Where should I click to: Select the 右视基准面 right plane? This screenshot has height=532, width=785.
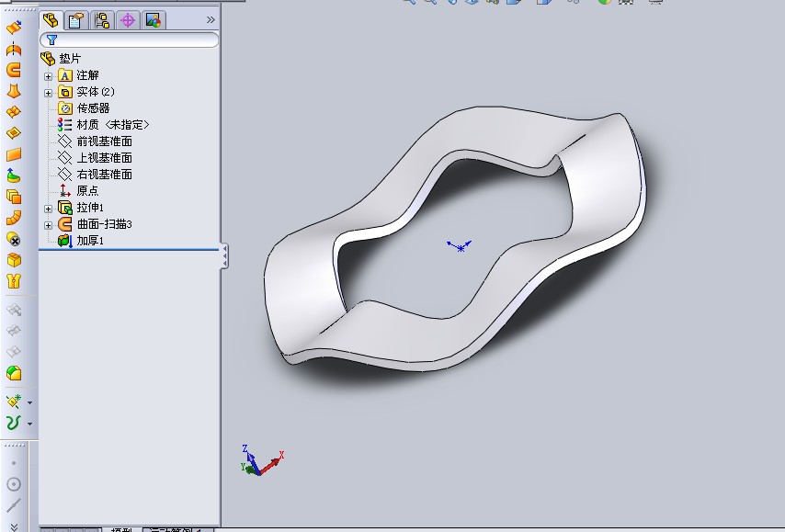(95, 175)
